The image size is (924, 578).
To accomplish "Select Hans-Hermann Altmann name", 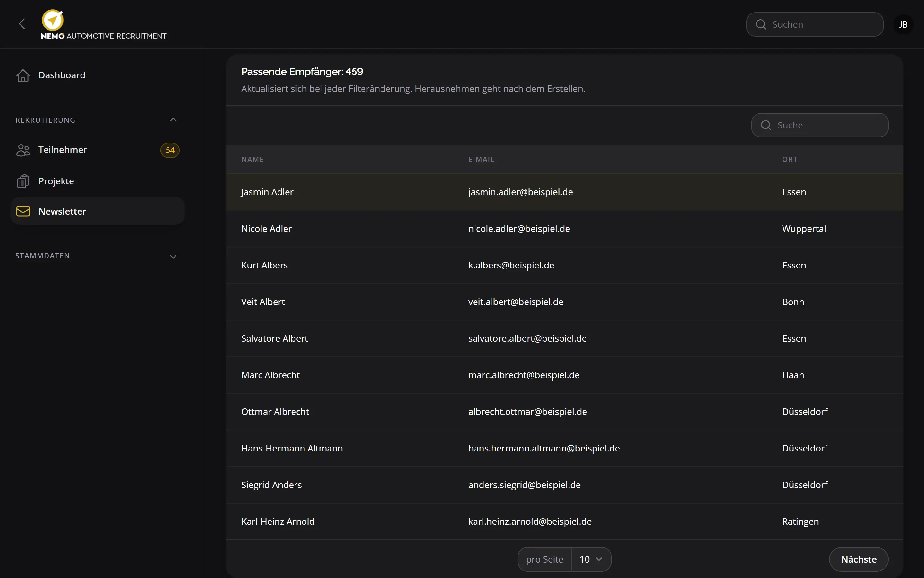I will tap(292, 448).
